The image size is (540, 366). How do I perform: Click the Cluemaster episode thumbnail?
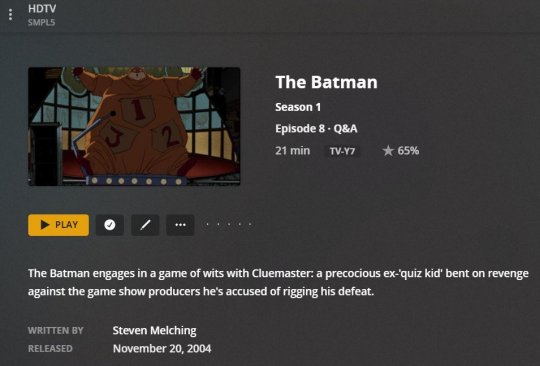134,126
